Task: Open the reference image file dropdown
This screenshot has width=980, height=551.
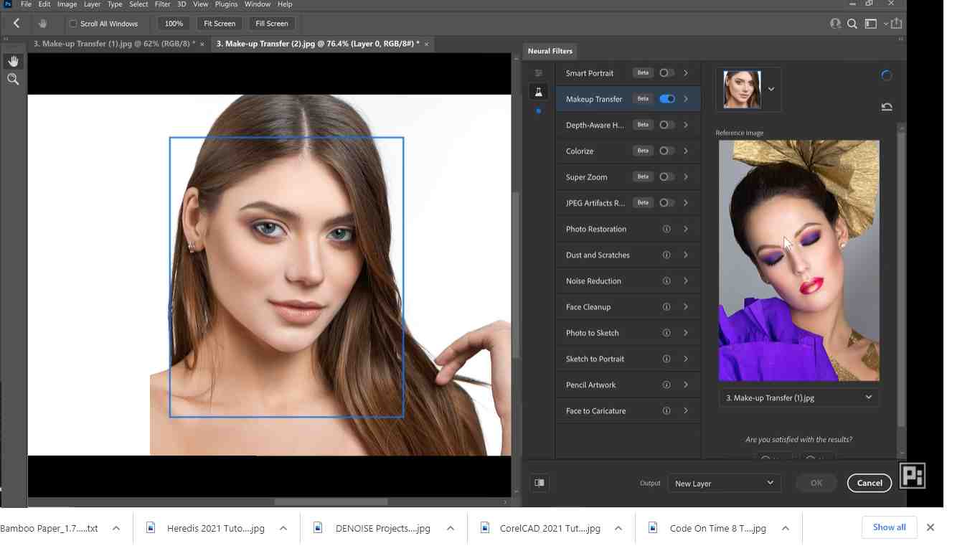Action: pos(798,397)
